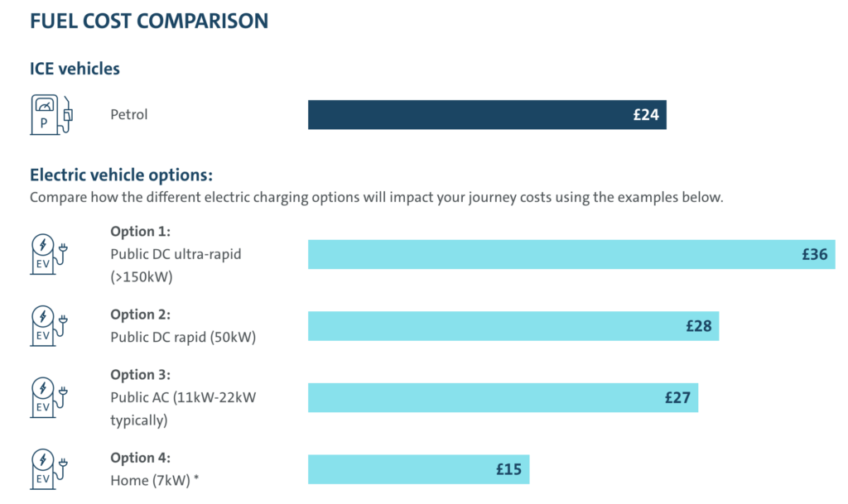Screen dimensions: 848x504
Task: Click Home (7kW) label text
Action: point(154,480)
